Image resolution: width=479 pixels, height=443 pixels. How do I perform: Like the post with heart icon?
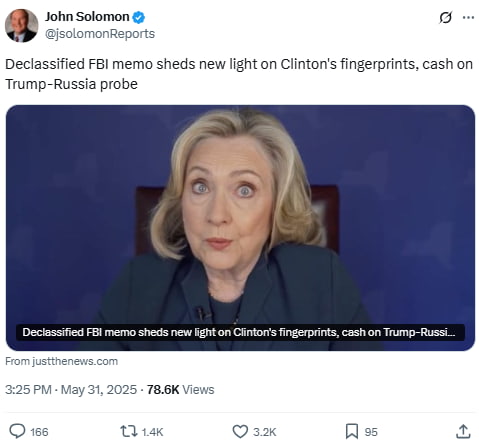click(240, 432)
